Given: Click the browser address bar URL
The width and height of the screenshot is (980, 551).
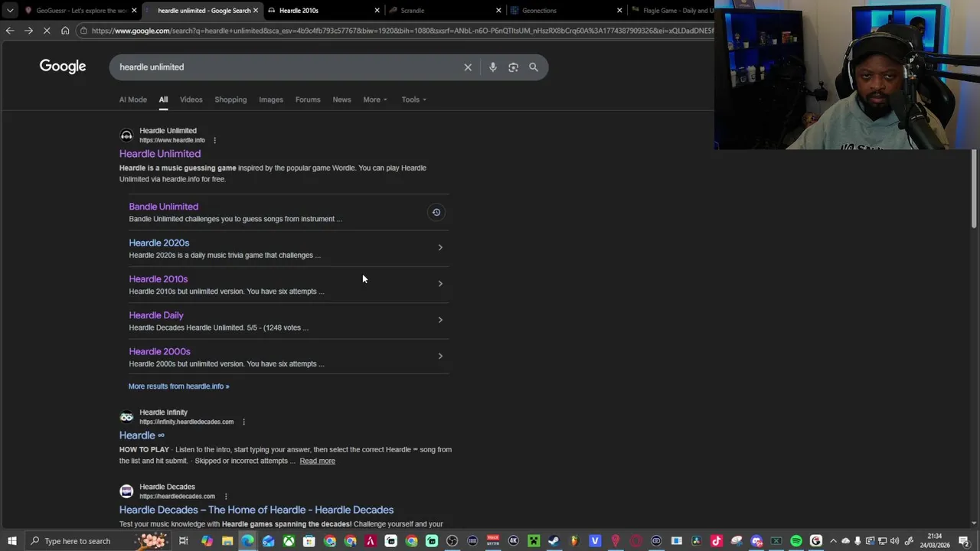Looking at the screenshot, I should click(x=402, y=31).
